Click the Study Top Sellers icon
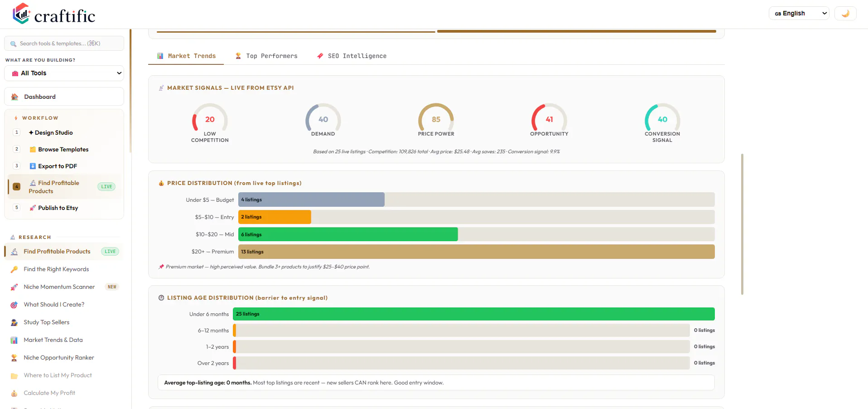 click(14, 322)
